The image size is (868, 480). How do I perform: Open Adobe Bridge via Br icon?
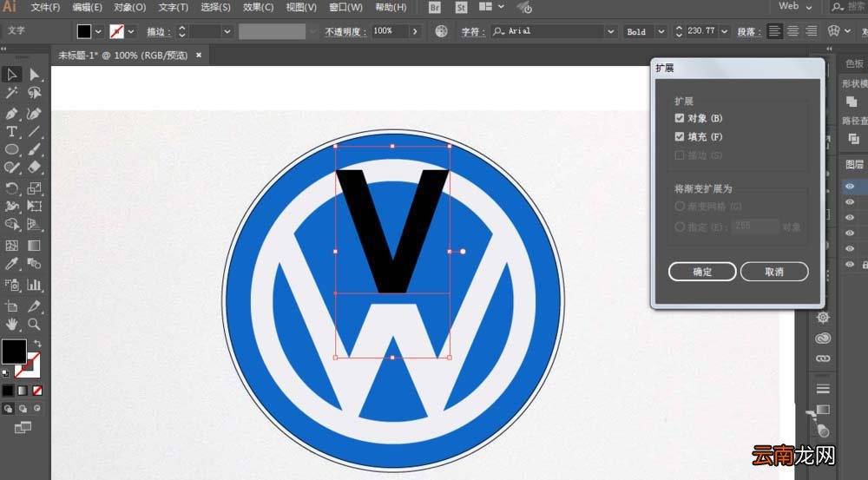(435, 7)
